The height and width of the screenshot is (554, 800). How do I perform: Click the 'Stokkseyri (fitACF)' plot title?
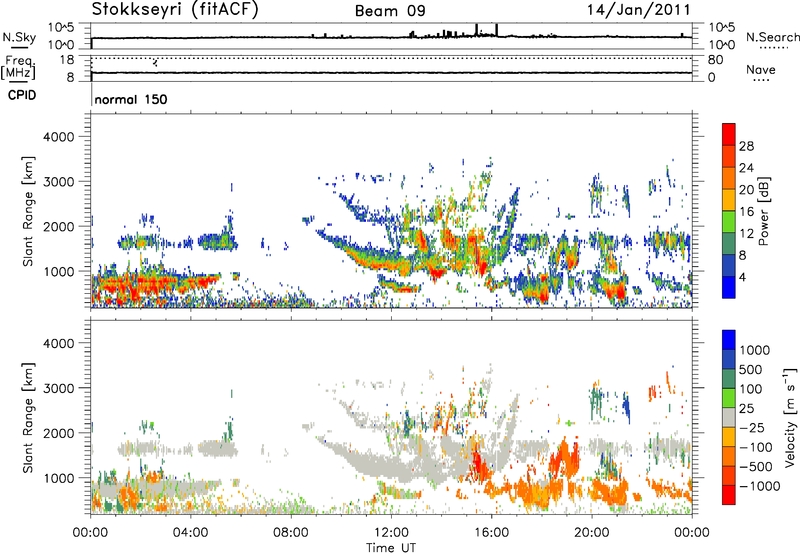[x=175, y=10]
